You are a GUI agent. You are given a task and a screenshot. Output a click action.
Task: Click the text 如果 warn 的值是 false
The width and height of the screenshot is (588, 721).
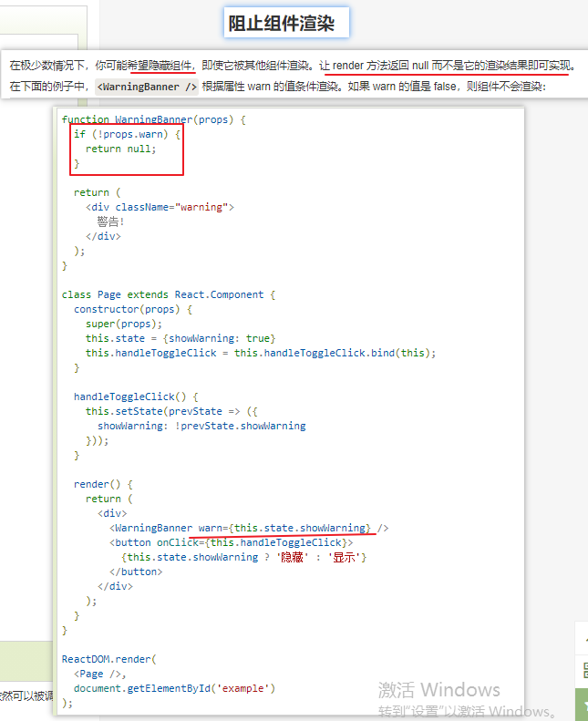click(x=402, y=87)
